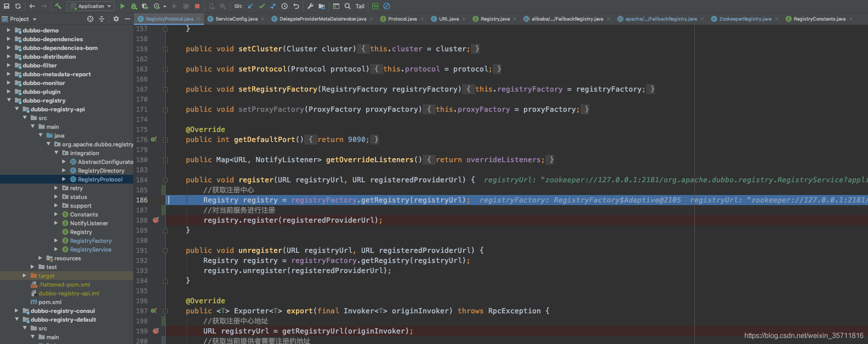Screen dimensions: 868x344
Task: Open pom.xml in the project tree
Action: pyautogui.click(x=50, y=302)
